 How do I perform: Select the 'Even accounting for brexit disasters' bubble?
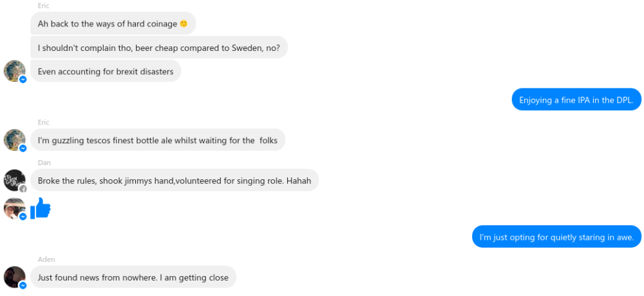(106, 72)
